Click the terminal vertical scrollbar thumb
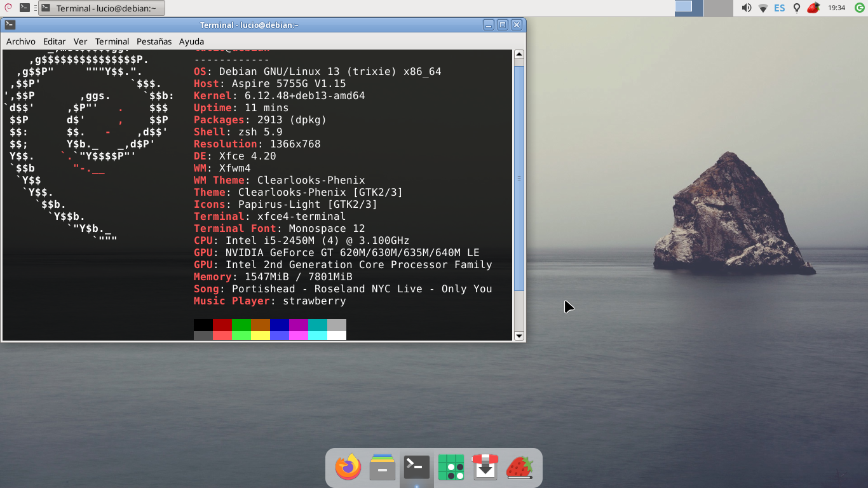The image size is (868, 488). pos(519,179)
